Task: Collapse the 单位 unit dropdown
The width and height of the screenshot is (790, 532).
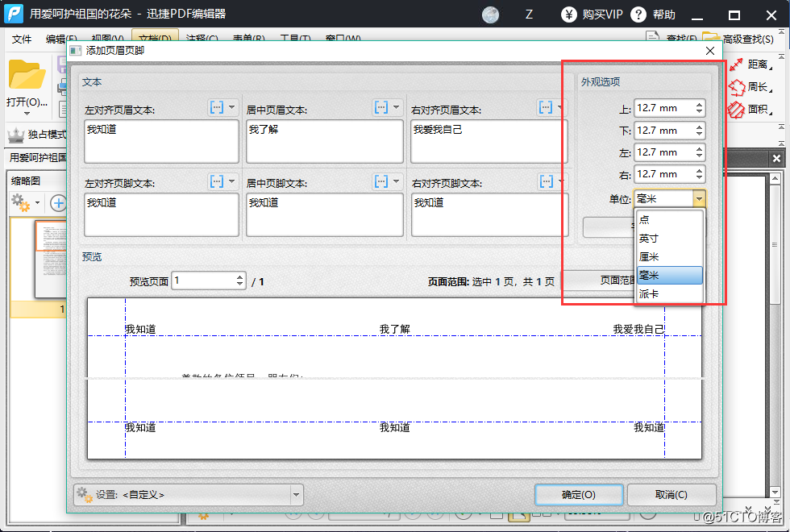Action: pos(699,199)
